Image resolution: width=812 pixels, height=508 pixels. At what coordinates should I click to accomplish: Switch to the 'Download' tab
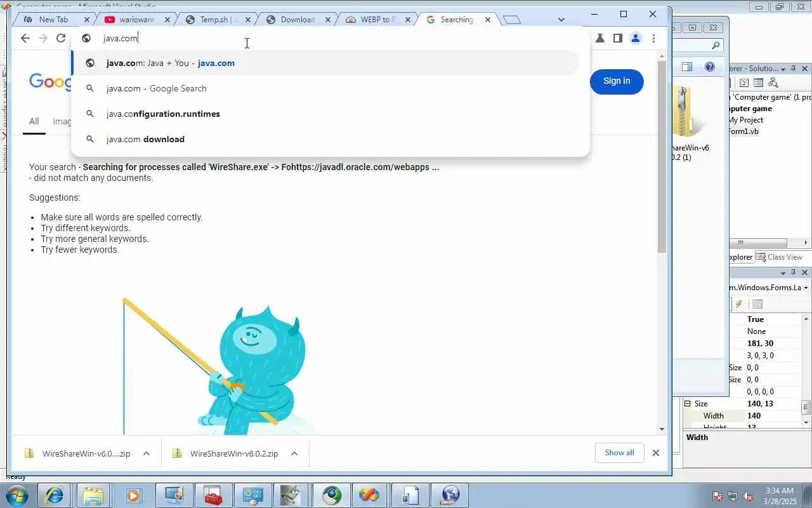[298, 20]
